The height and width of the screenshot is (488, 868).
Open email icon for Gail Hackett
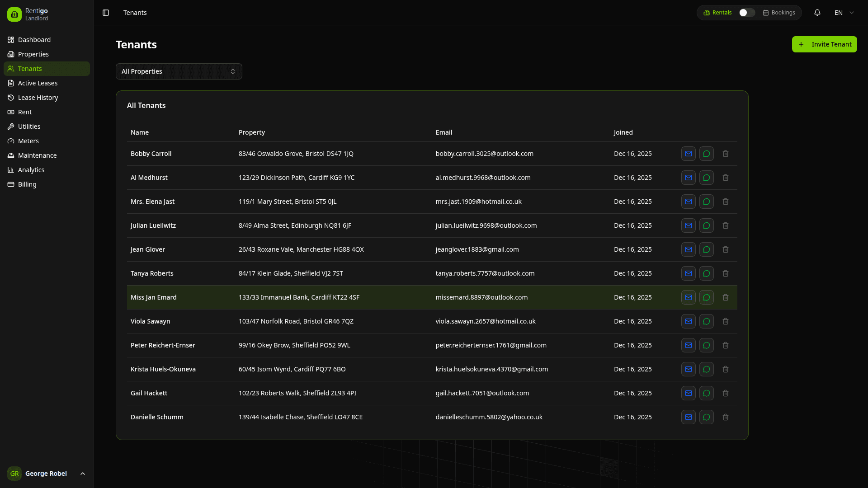point(688,393)
